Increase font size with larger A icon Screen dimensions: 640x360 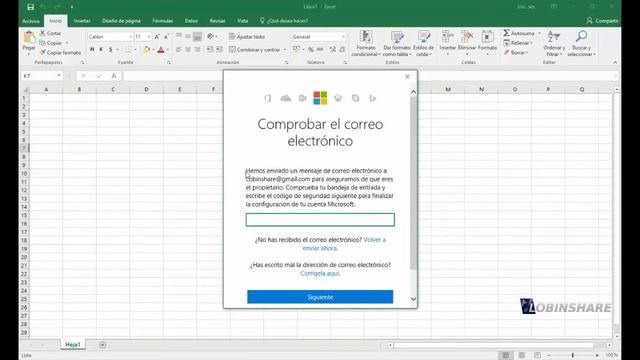click(157, 37)
